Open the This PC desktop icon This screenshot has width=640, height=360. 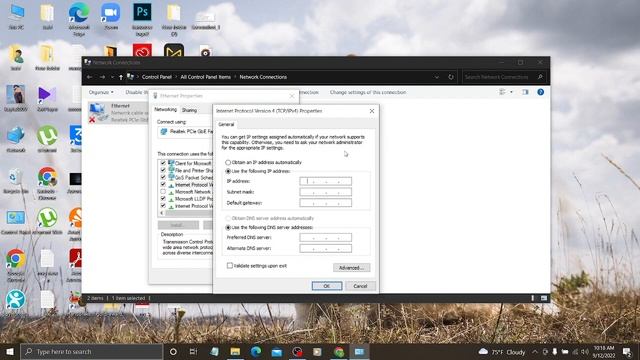click(16, 16)
